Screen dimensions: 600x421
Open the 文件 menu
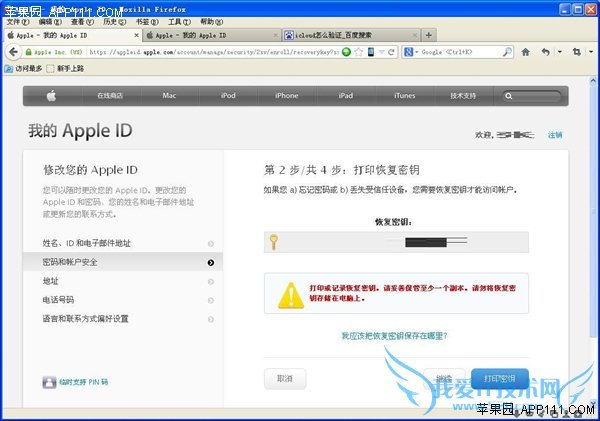18,22
